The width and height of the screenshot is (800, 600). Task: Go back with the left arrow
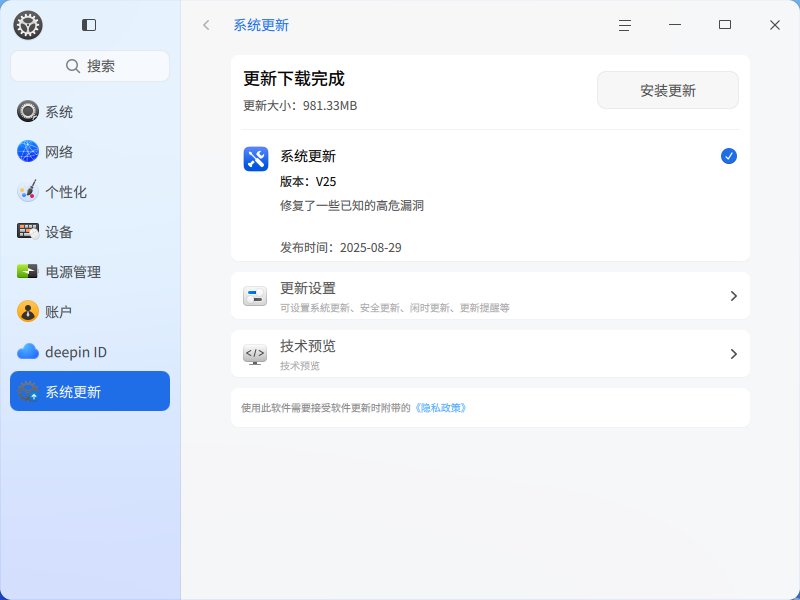coord(206,25)
